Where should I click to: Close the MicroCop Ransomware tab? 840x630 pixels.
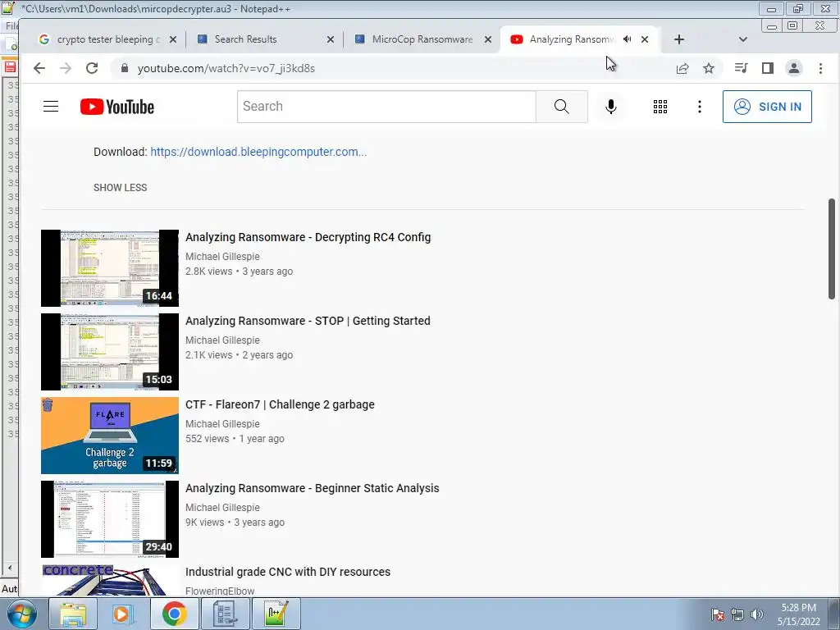coord(487,39)
